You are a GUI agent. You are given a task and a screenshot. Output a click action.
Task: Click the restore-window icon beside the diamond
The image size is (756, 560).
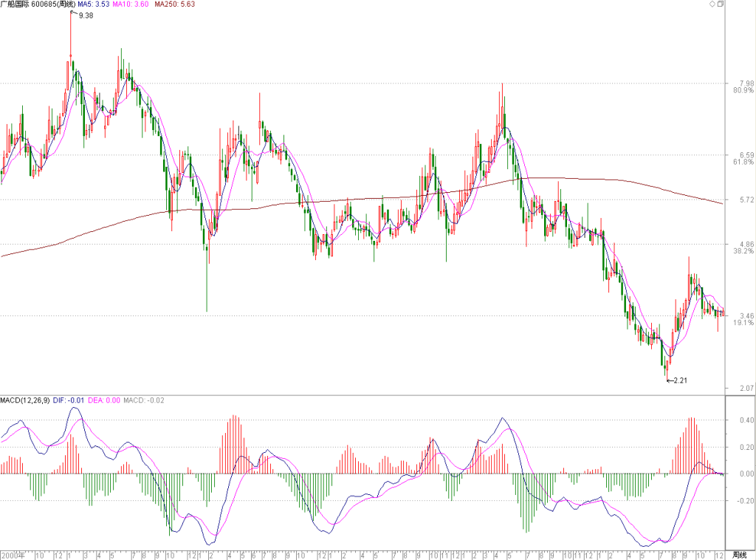click(721, 4)
